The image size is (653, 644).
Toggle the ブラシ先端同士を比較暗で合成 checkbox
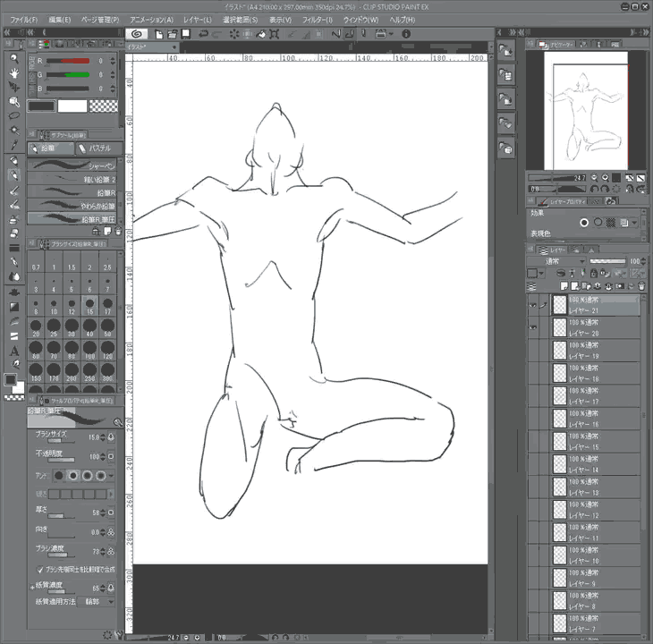(x=40, y=569)
